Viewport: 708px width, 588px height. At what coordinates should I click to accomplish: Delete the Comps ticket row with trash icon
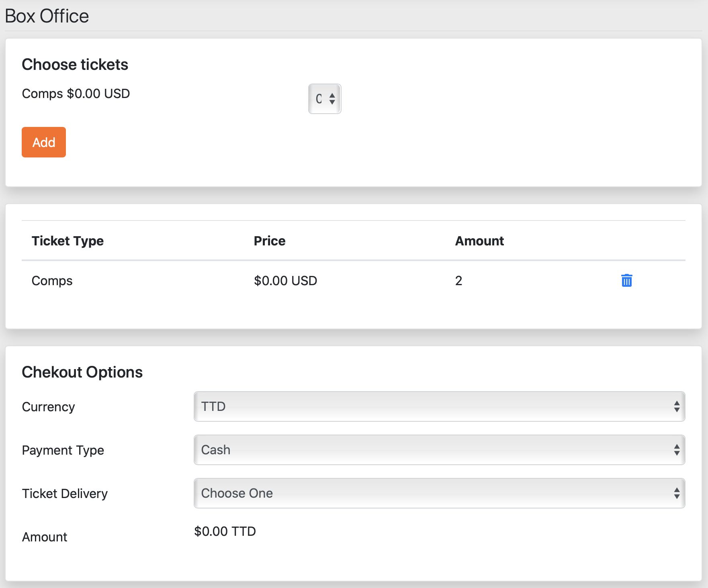pyautogui.click(x=626, y=280)
